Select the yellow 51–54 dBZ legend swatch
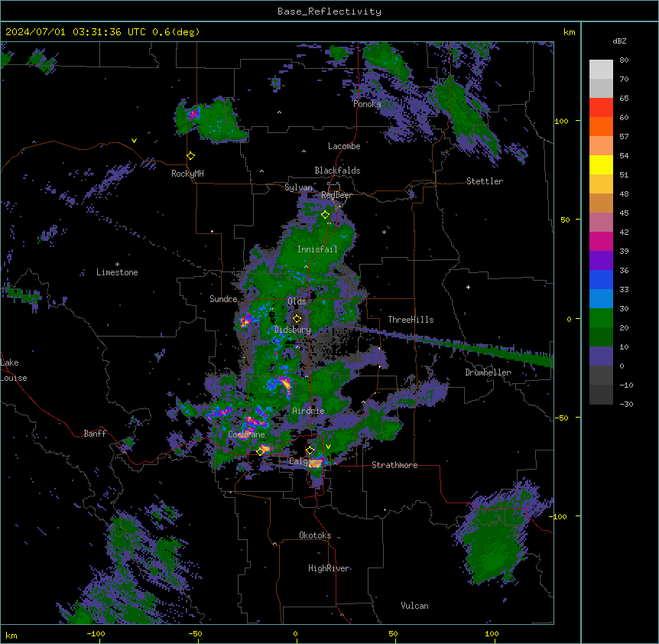Screen dimensions: 659x644 tap(601, 164)
